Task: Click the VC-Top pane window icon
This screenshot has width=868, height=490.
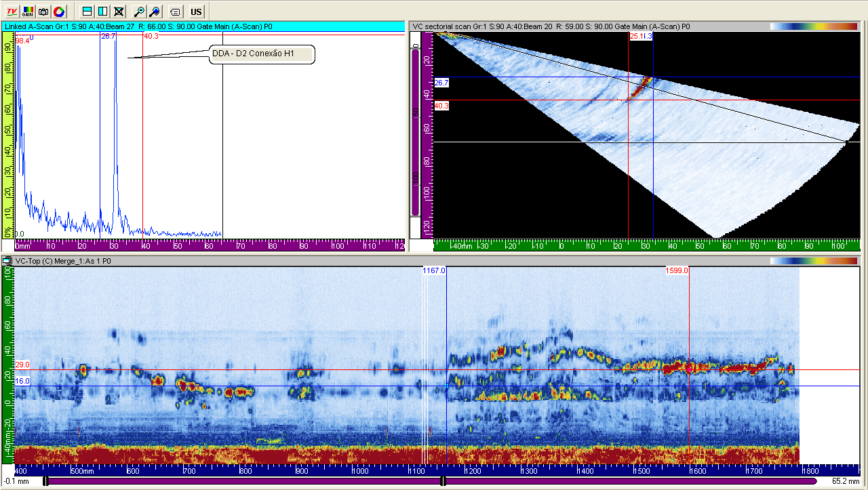Action: pos(7,261)
